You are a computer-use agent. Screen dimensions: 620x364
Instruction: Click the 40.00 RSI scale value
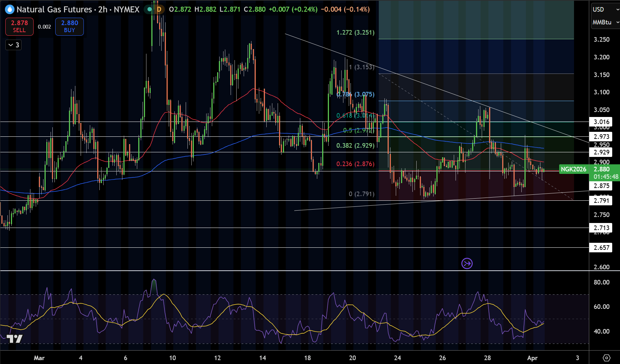(602, 331)
